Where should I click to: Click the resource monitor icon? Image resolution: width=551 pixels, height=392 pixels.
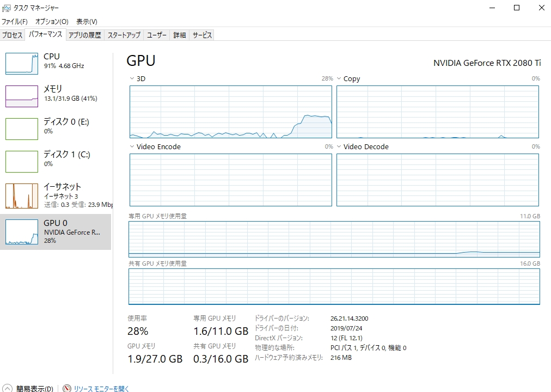coord(67,389)
